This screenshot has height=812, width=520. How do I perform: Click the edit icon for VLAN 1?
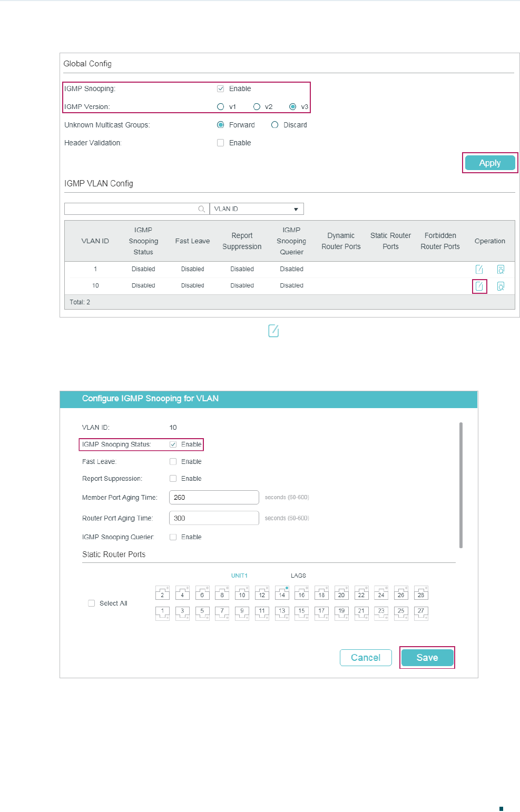479,269
